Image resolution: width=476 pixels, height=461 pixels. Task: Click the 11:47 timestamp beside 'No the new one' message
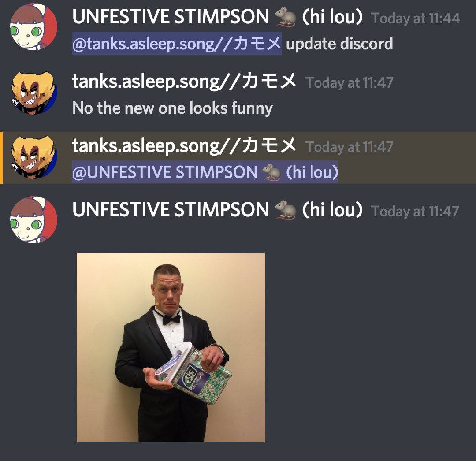pos(350,82)
